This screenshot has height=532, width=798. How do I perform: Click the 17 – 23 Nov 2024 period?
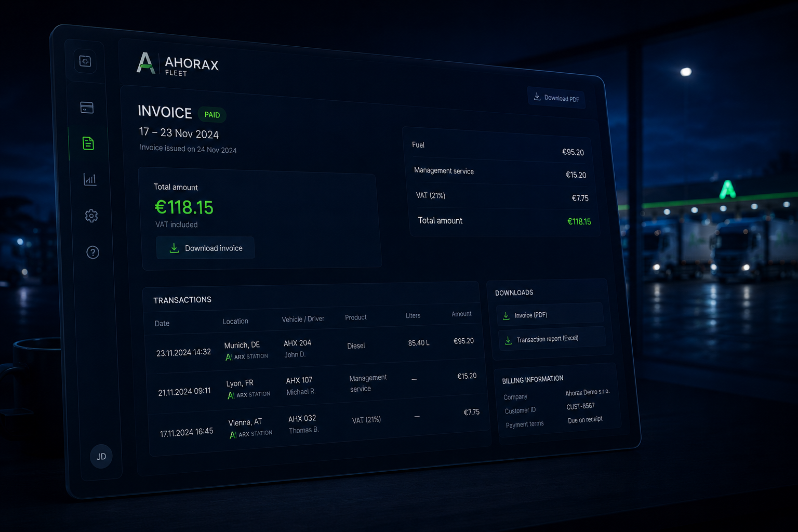(179, 132)
